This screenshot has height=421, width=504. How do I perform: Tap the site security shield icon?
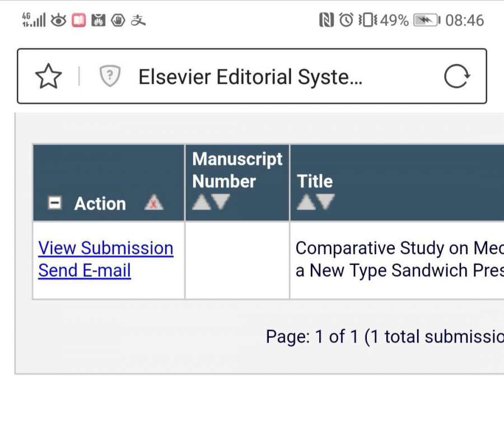click(x=110, y=77)
